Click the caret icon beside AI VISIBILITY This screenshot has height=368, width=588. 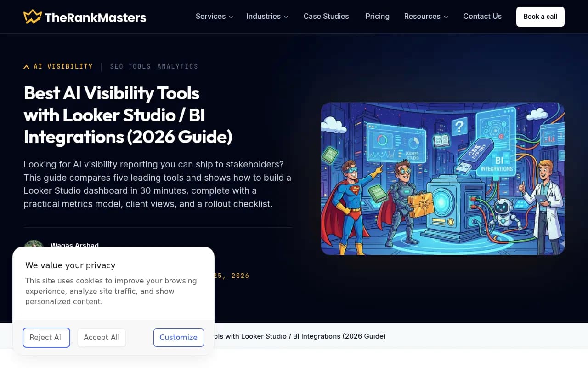point(27,67)
